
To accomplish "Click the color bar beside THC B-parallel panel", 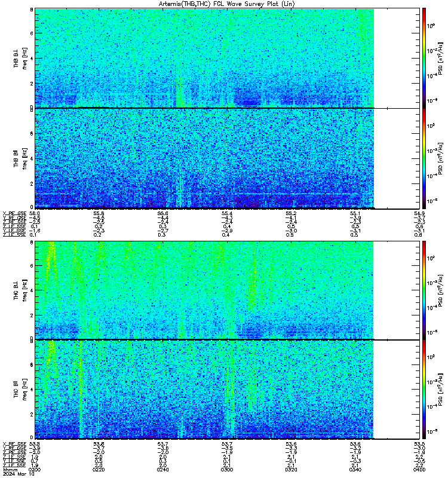I will [424, 390].
